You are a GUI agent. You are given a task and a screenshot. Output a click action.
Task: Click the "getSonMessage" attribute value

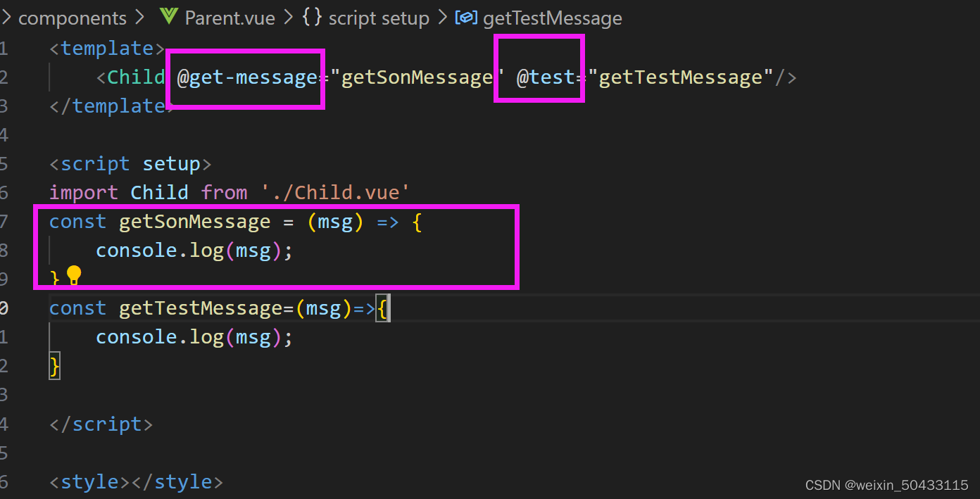coord(417,77)
